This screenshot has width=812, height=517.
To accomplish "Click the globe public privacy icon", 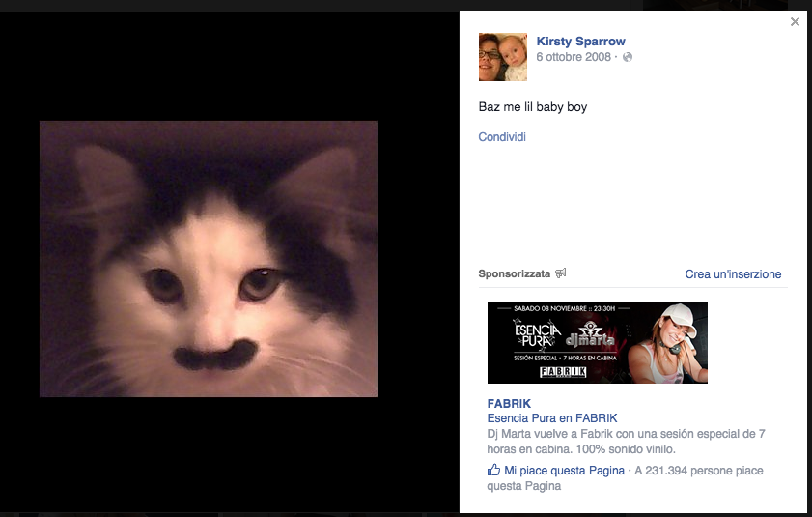I will 628,58.
